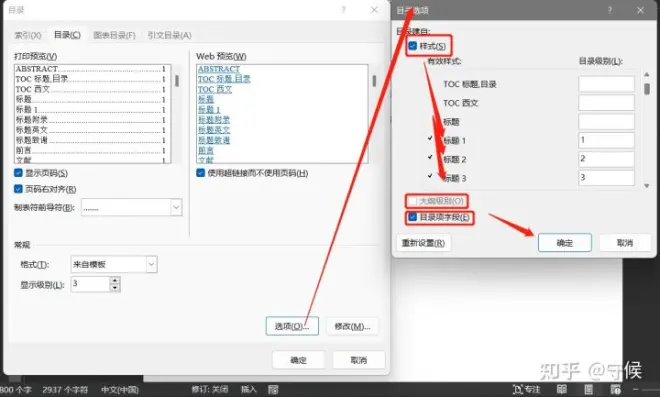Screen dimensions: 660x397
Task: Increase 显示级别 with spinner up arrow
Action: point(114,280)
